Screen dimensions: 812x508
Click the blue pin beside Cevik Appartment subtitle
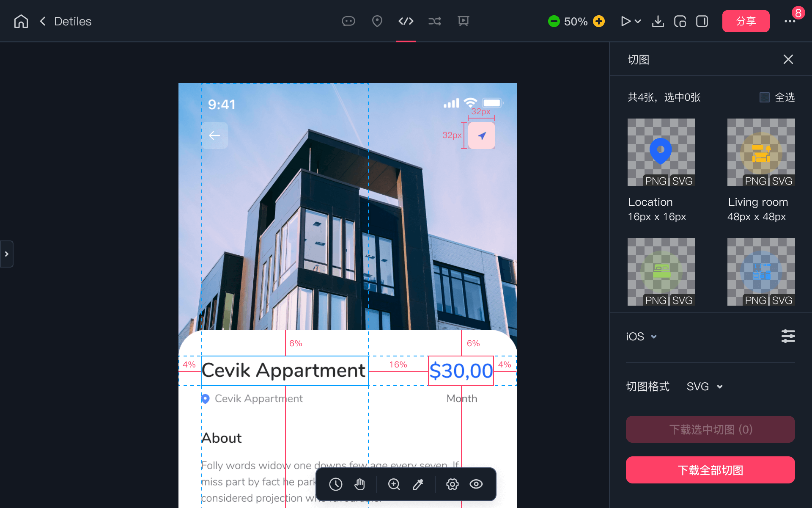[206, 399]
